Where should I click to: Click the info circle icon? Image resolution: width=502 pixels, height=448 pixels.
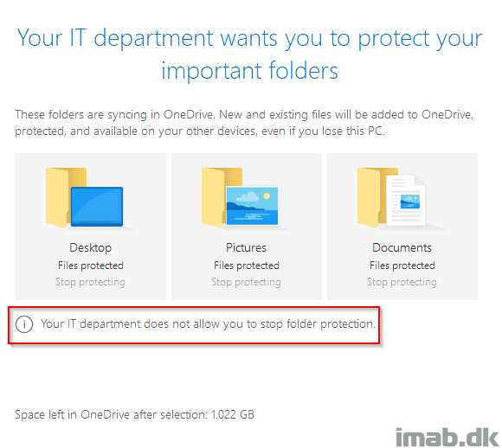pos(24,324)
